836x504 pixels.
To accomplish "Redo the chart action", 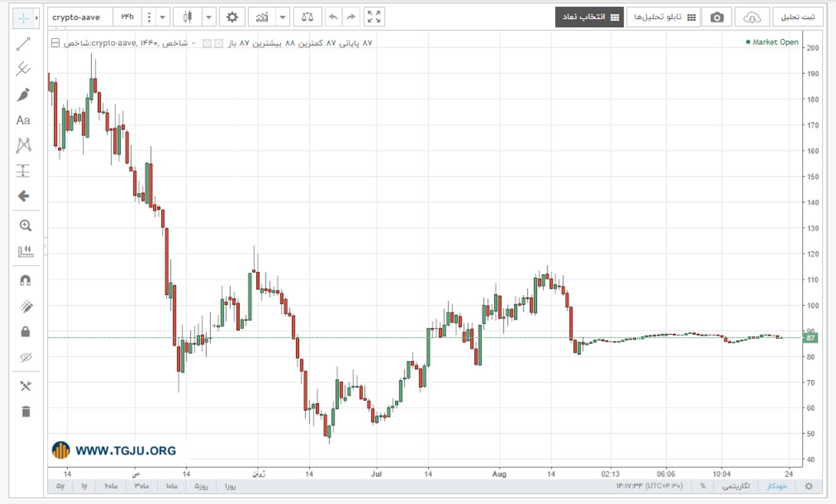I will (351, 17).
